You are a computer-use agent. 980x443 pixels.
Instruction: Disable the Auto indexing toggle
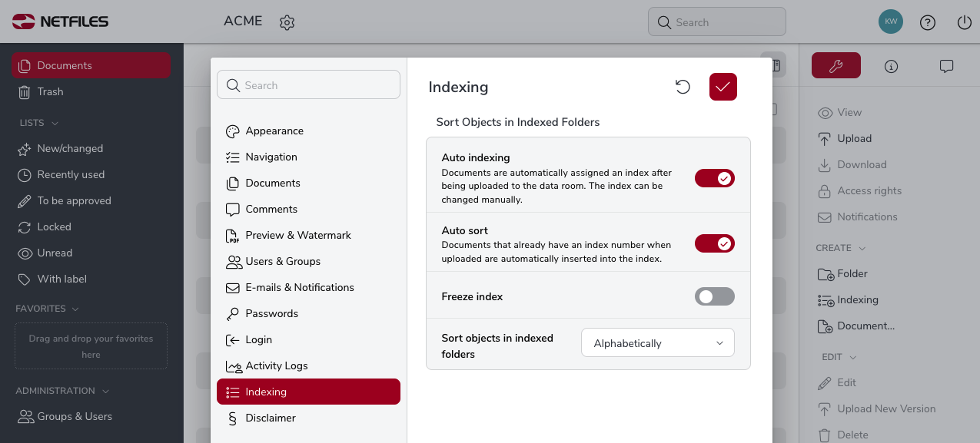(715, 178)
